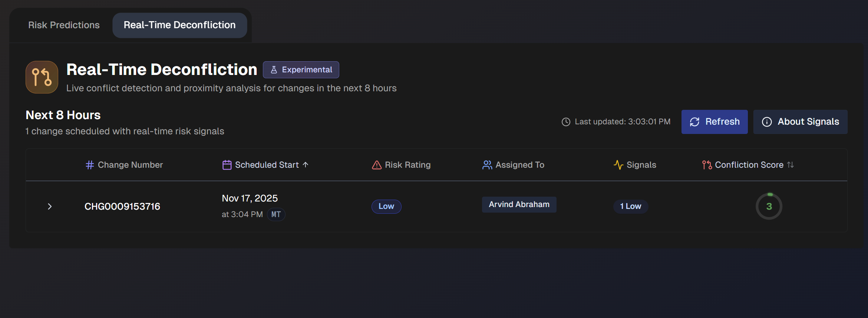Open change number CHG0009153716
The height and width of the screenshot is (318, 868).
(x=122, y=206)
